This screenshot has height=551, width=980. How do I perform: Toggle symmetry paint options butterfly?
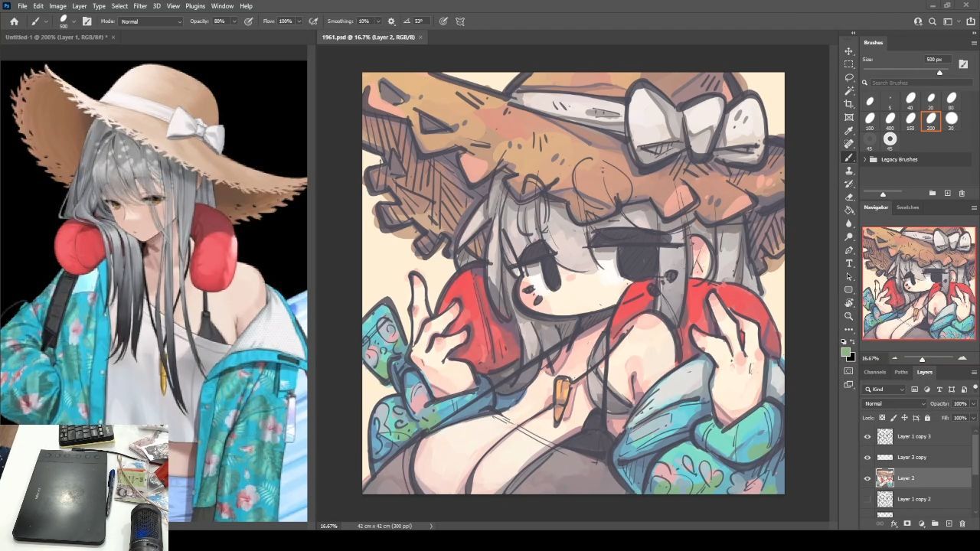tap(460, 21)
